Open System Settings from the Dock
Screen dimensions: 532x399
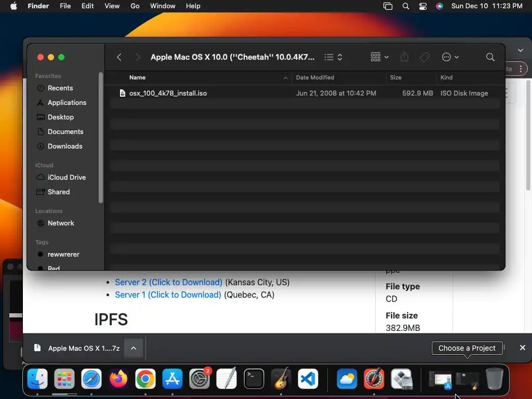199,379
